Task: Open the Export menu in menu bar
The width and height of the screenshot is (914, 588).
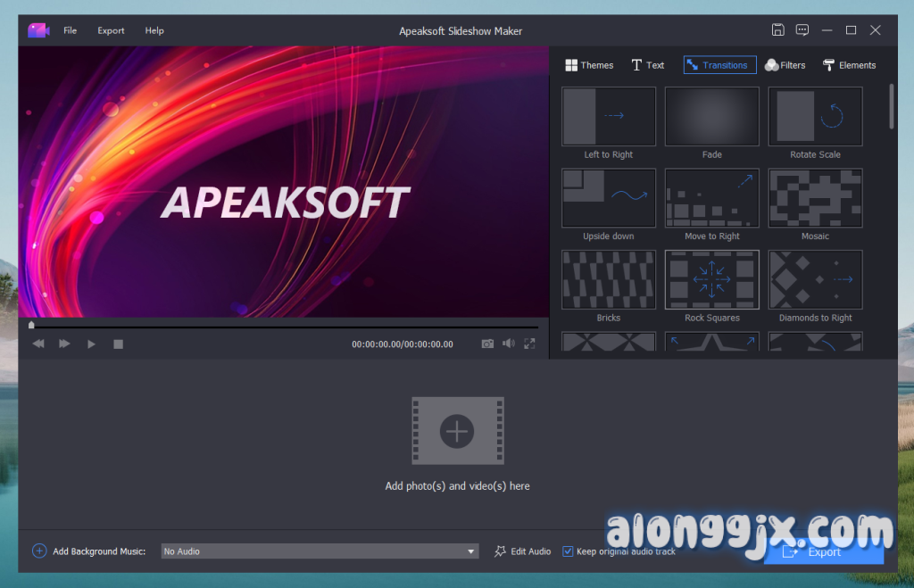Action: 111,30
